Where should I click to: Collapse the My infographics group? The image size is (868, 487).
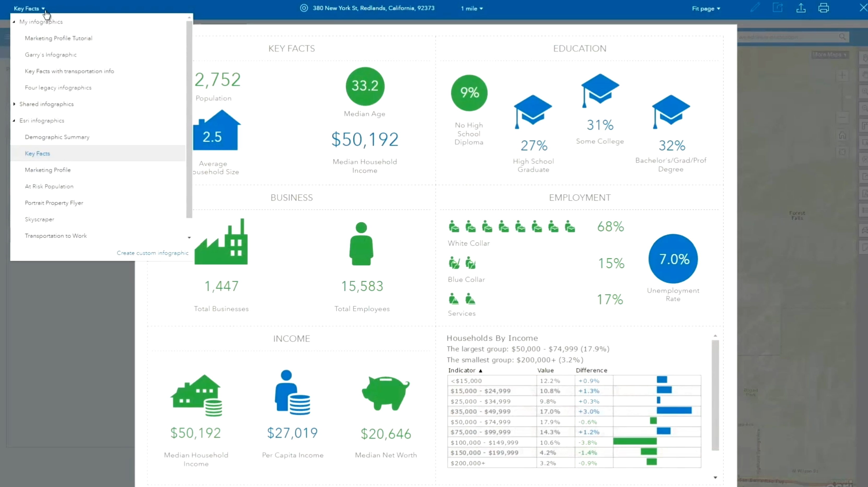[x=14, y=22]
